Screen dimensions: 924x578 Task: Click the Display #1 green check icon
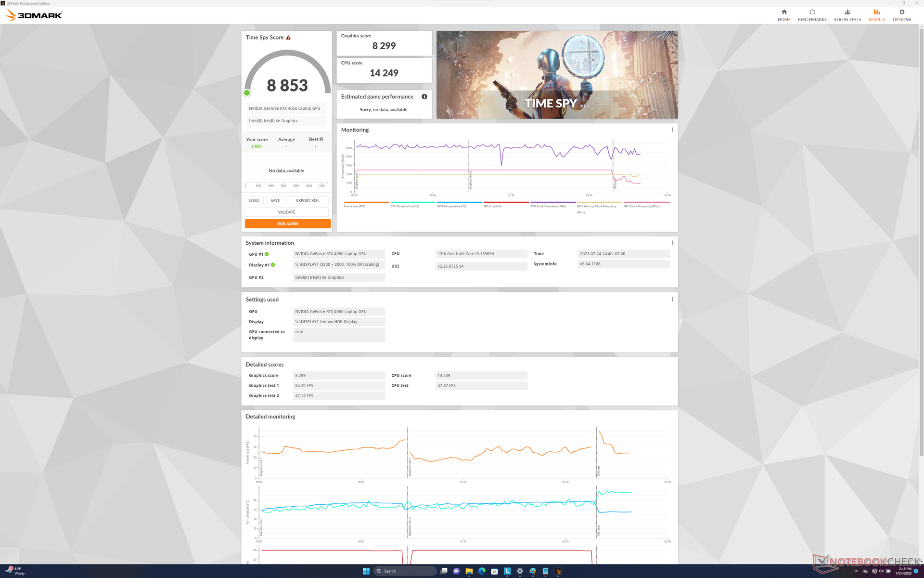pyautogui.click(x=273, y=265)
